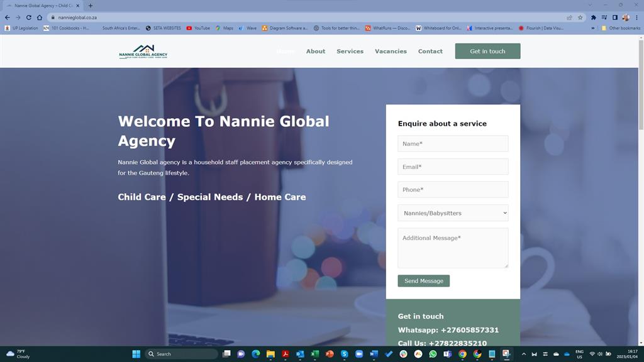The height and width of the screenshot is (362, 644).
Task: Open the Side panel icon in Chrome
Action: [x=615, y=17]
